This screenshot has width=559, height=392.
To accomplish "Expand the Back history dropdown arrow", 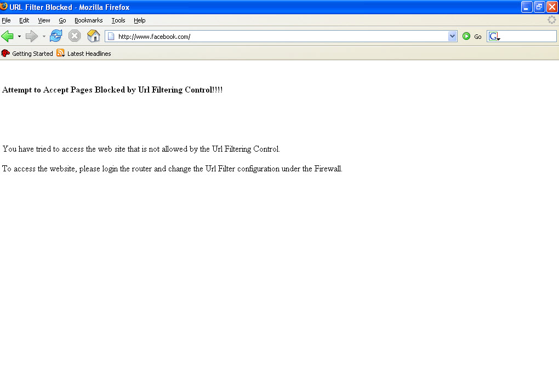I will tap(19, 36).
